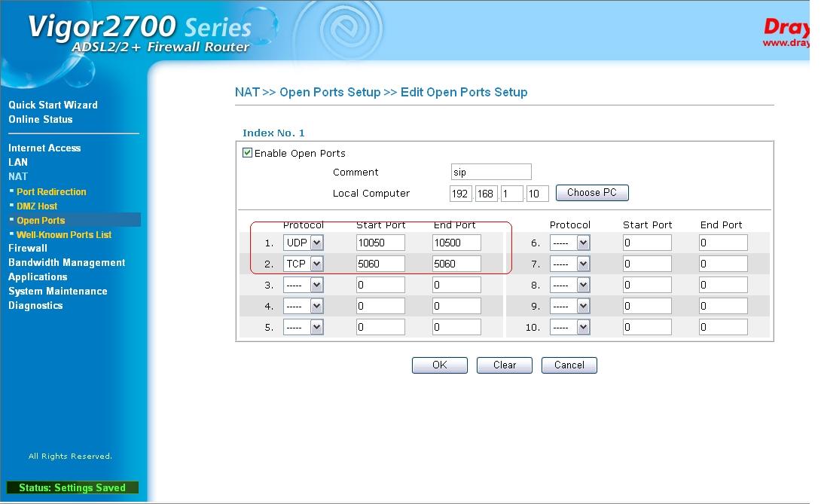Click the End Port field of row 2
Viewport: 821px width, 504px height.
tap(456, 264)
